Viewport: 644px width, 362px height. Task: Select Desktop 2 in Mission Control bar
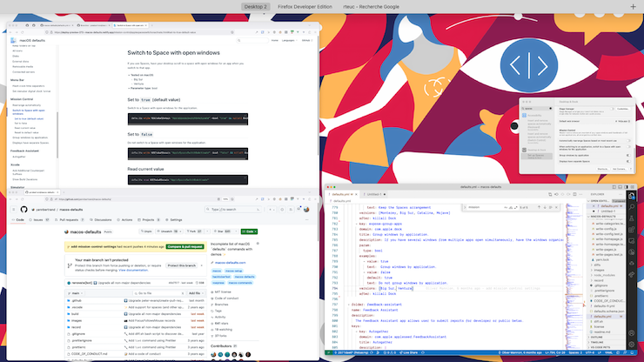pos(256,7)
